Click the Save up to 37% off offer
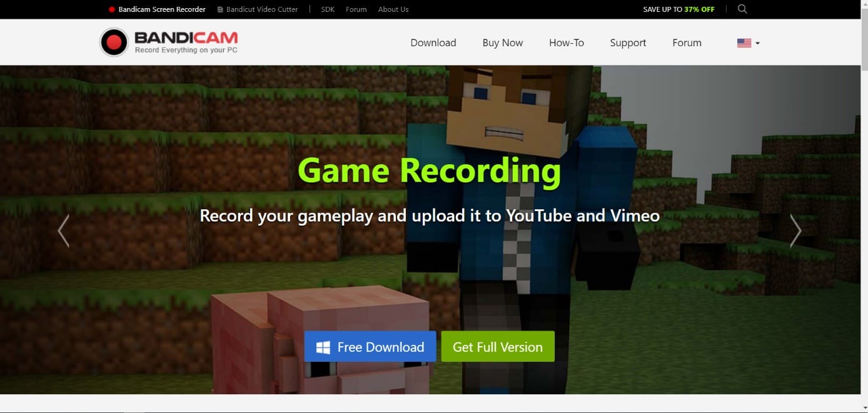This screenshot has height=413, width=868. click(x=679, y=9)
